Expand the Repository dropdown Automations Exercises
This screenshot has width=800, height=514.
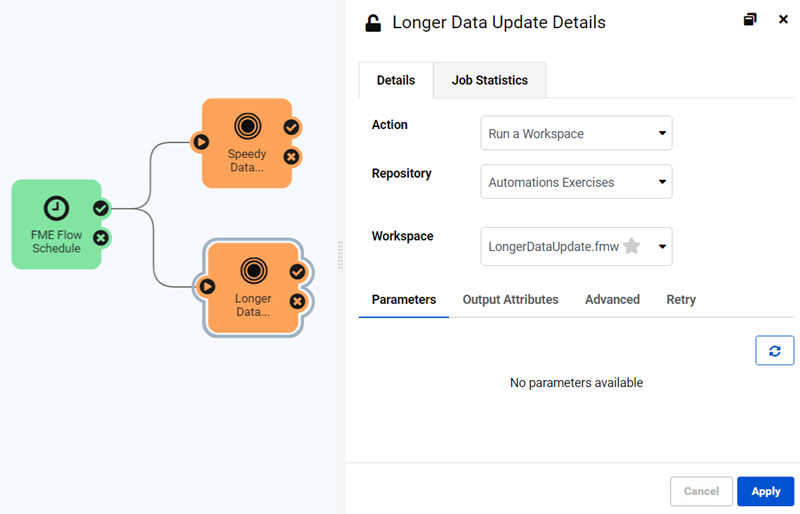(576, 182)
